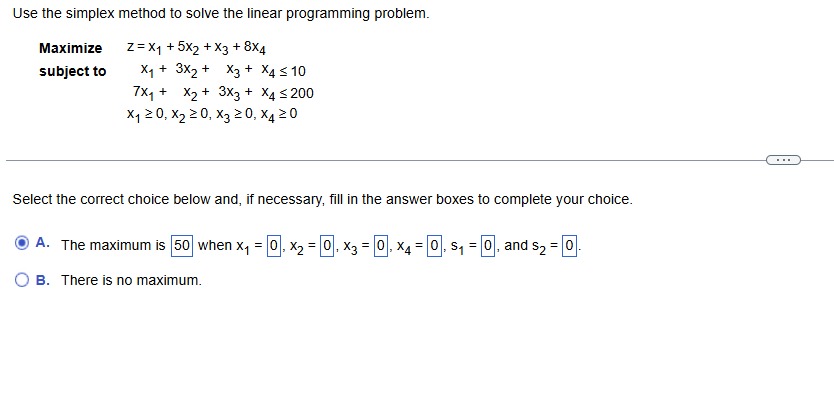Focus the x2 answer input box
Image resolution: width=834 pixels, height=413 pixels.
pos(326,245)
